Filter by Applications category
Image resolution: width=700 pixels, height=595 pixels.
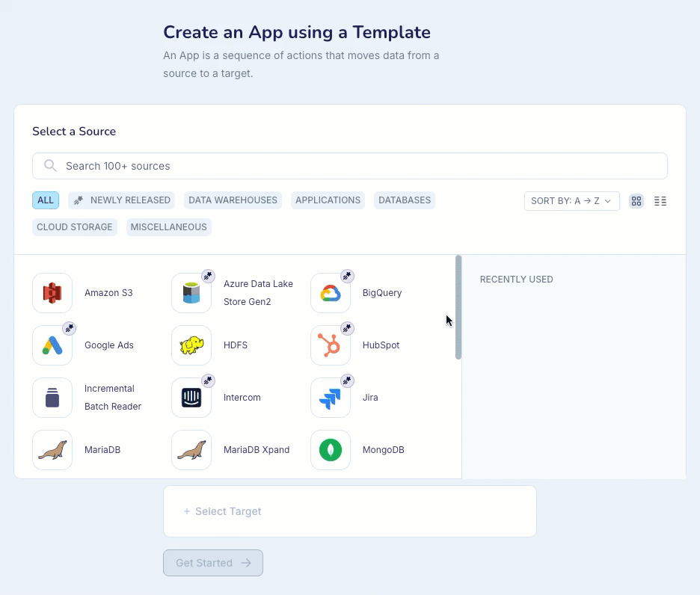(x=328, y=200)
